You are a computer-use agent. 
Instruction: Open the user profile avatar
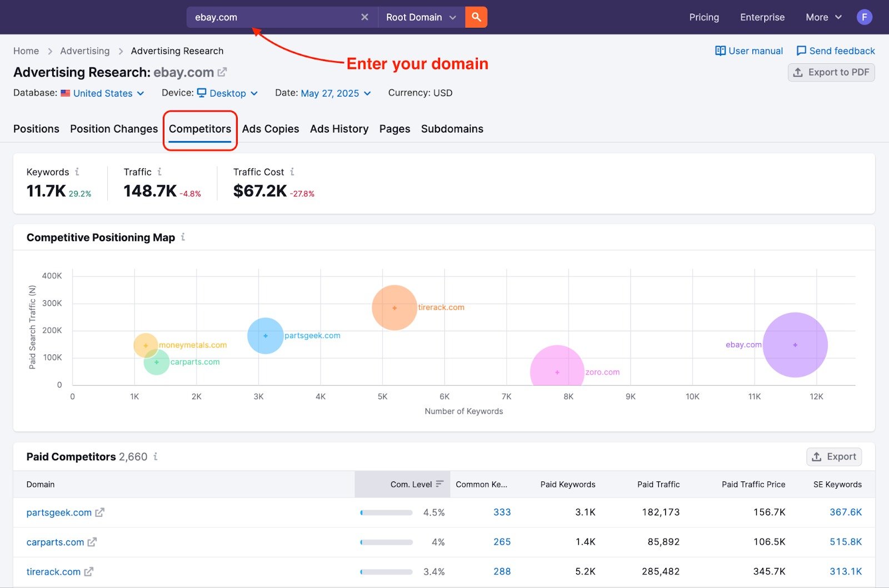pos(864,17)
